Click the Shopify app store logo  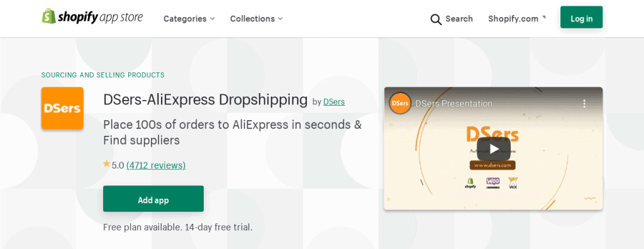(x=92, y=18)
